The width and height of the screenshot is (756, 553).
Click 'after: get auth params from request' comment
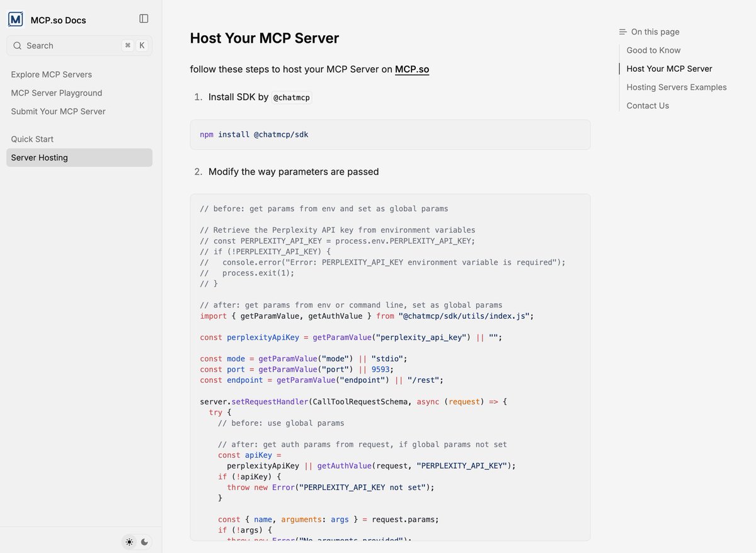362,445
